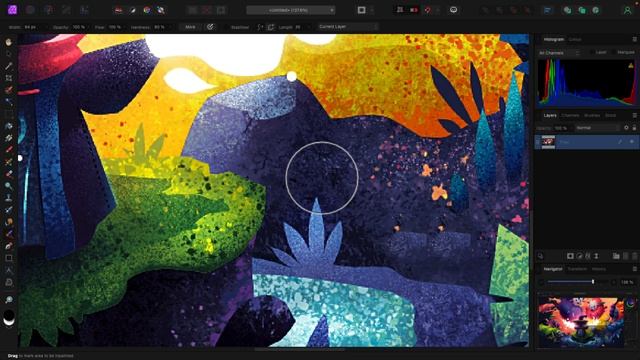Switch to the Export persona
Screen dimensions: 640x360
(84, 10)
